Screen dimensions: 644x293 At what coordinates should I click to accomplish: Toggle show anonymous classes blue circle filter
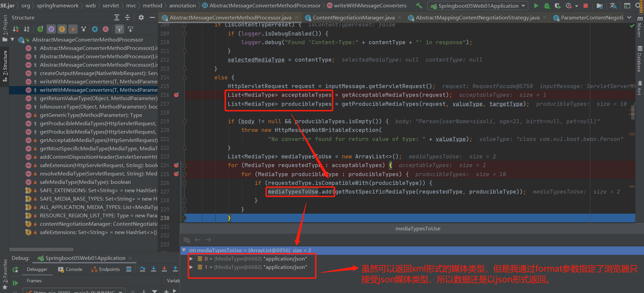(95, 29)
